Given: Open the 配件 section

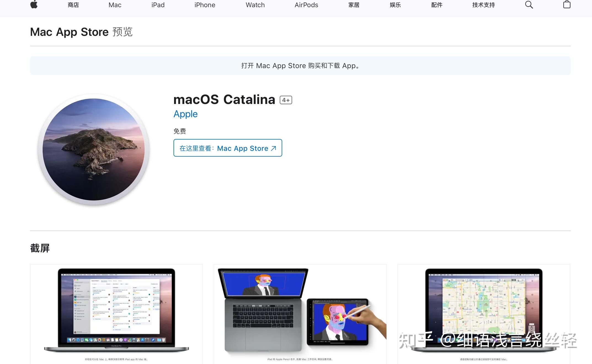Looking at the screenshot, I should tap(437, 5).
